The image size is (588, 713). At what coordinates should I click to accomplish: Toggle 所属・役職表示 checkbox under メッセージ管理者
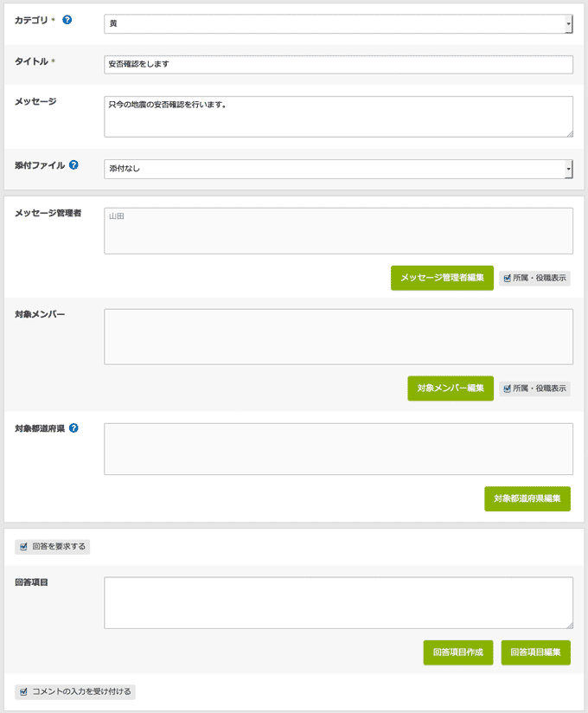(508, 279)
